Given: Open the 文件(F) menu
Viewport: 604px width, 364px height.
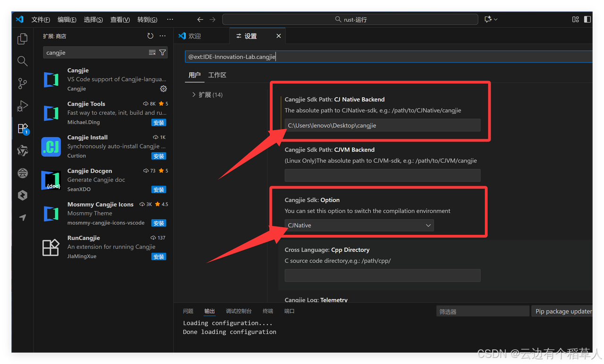Looking at the screenshot, I should click(x=41, y=19).
